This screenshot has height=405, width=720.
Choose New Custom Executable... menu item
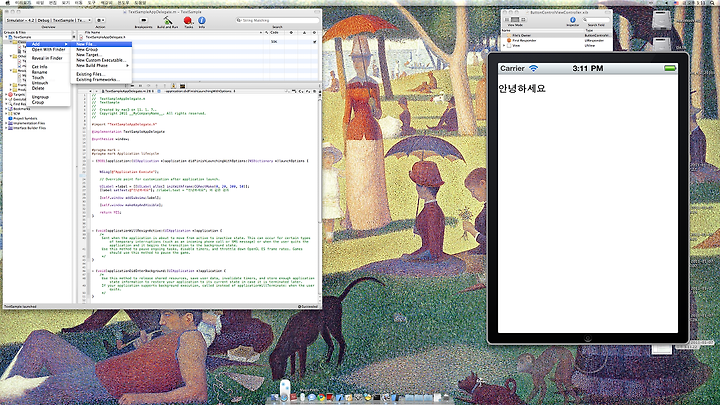point(101,60)
